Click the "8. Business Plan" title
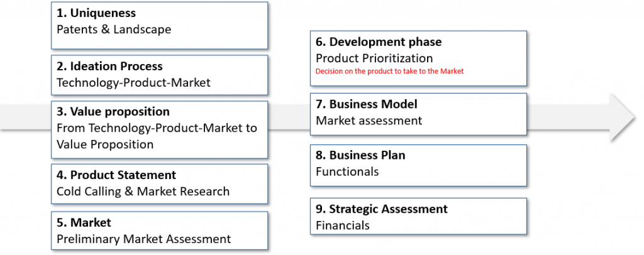Viewport: 644px width, 255px height. pos(360,155)
